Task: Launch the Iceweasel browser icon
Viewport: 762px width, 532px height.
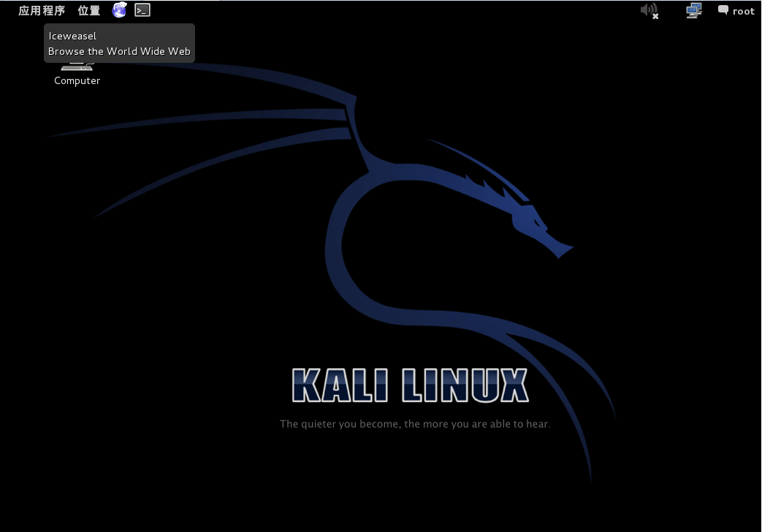Action: tap(120, 9)
